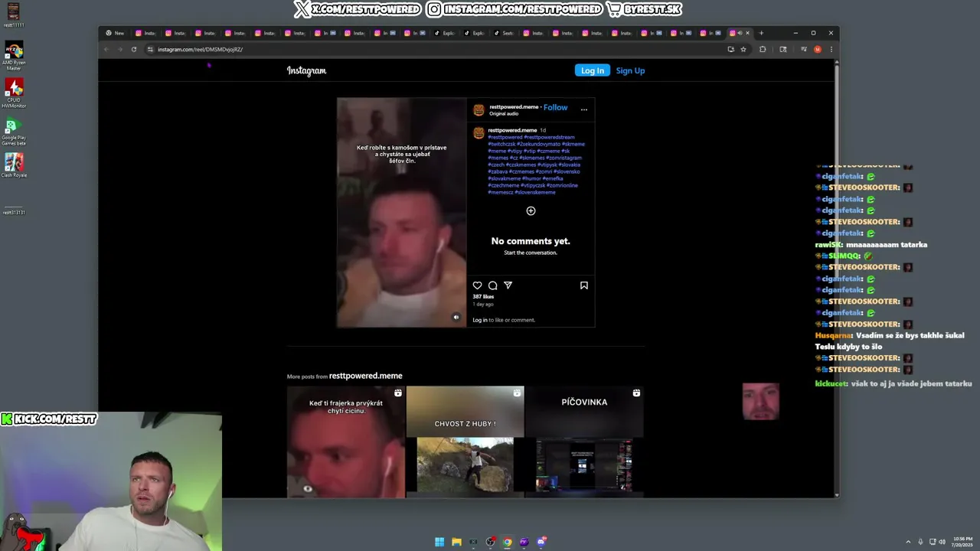Click avatar next to caption text
The image size is (980, 551).
(479, 133)
